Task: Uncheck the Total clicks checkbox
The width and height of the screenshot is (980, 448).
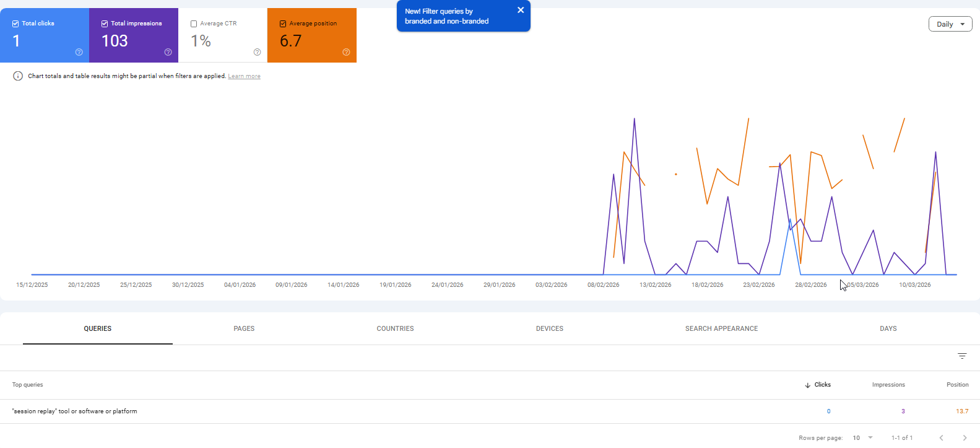Action: (15, 24)
